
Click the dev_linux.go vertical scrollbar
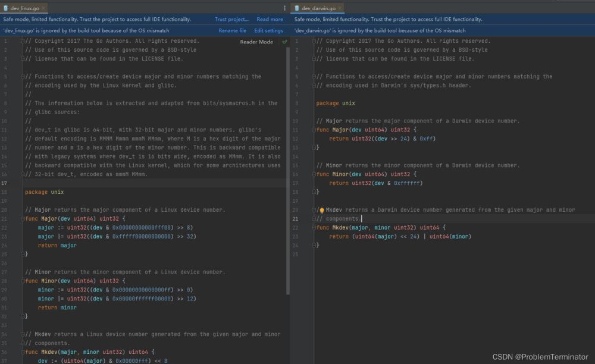[288, 171]
